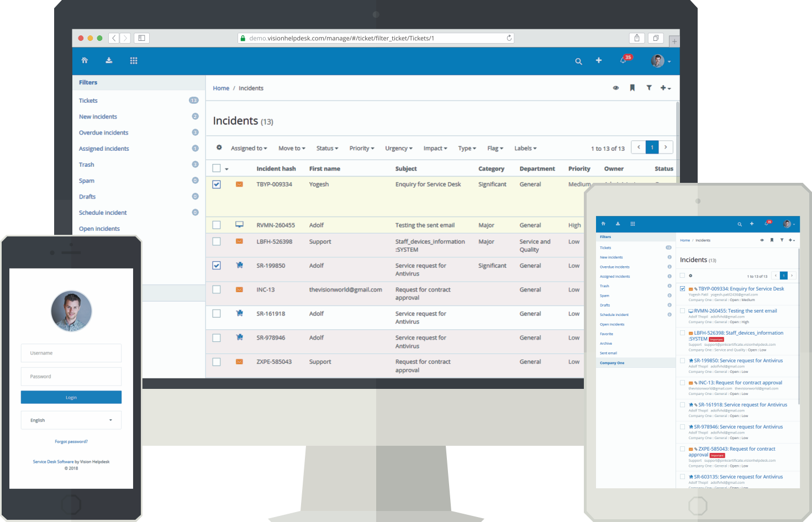Image resolution: width=812 pixels, height=522 pixels.
Task: Click the bookmark icon beside the breadcrumb
Action: (632, 88)
